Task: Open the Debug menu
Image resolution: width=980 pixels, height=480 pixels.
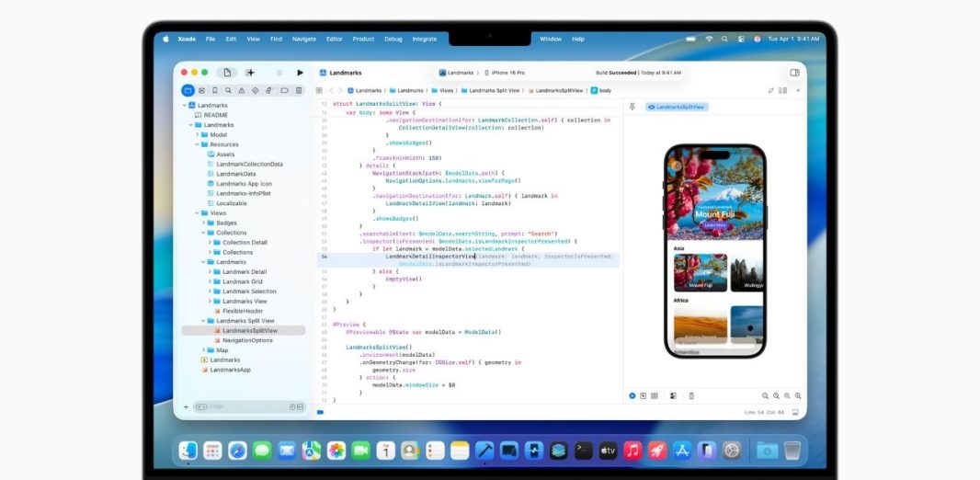Action: click(393, 39)
